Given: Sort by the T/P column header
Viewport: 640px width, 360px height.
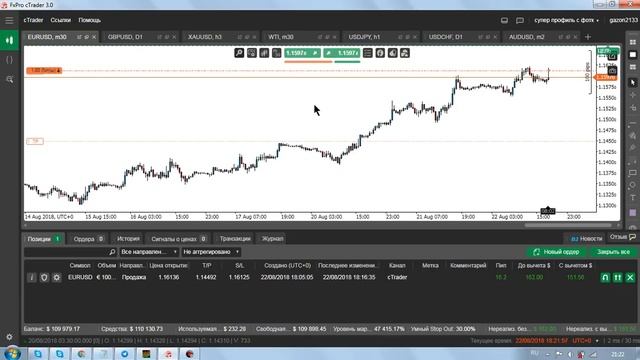Looking at the screenshot, I should click(207, 265).
